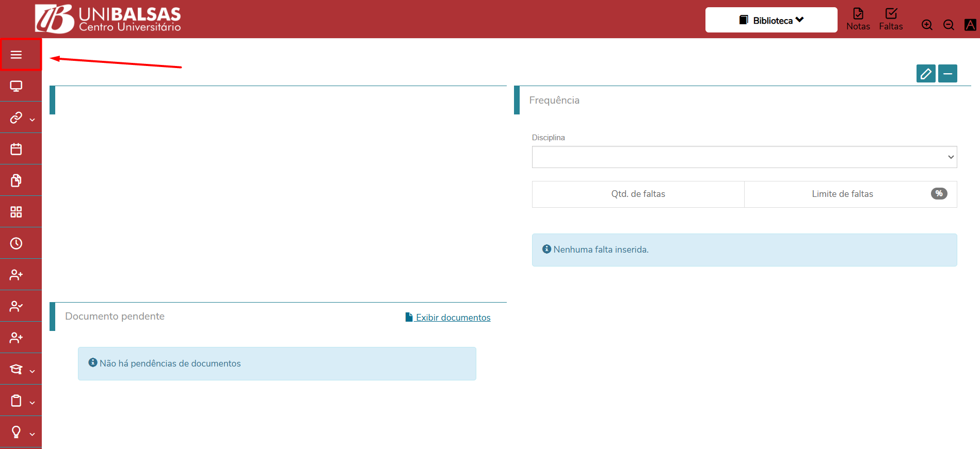This screenshot has width=980, height=449.
Task: Select the grid dashboard icon in the sidebar
Action: [16, 212]
